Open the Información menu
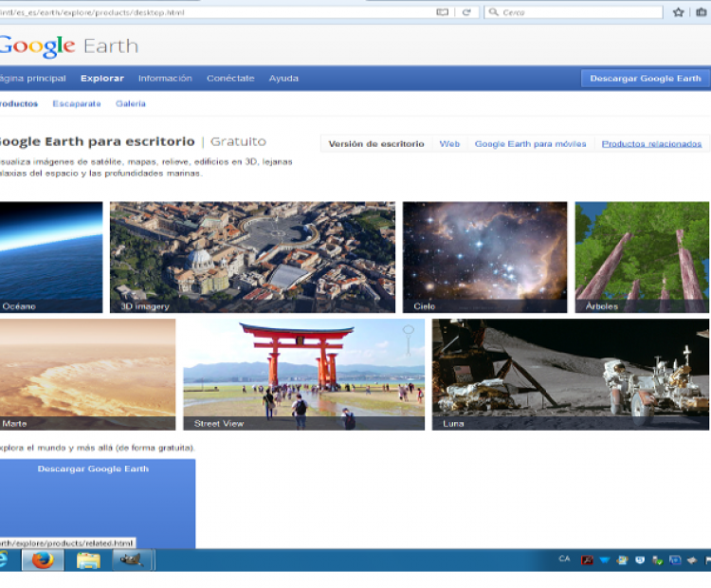This screenshot has height=588, width=711. coord(165,78)
